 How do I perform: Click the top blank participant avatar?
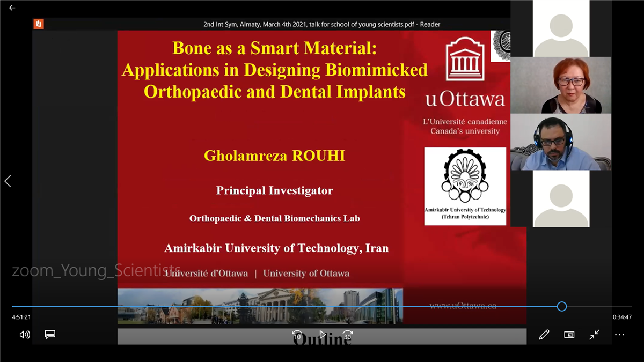coord(561,28)
